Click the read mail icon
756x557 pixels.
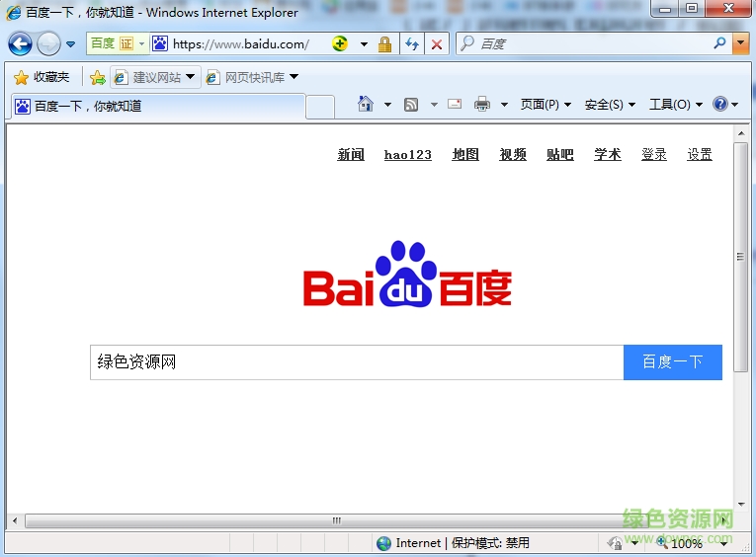click(x=455, y=104)
